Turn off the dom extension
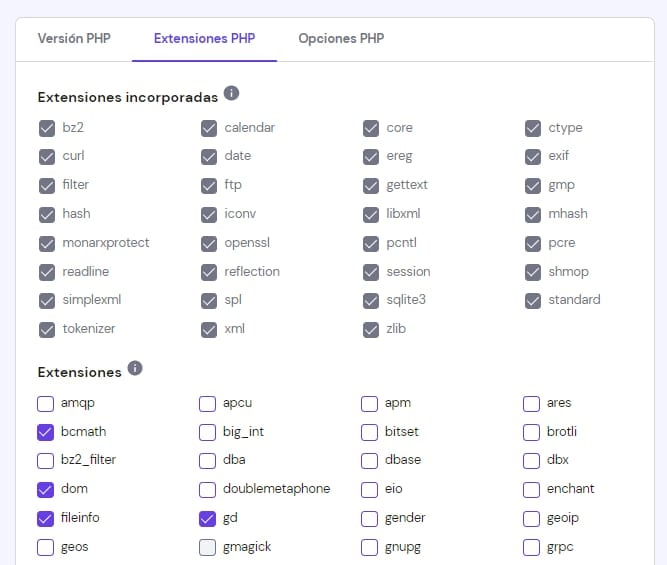The height and width of the screenshot is (565, 667). point(46,490)
